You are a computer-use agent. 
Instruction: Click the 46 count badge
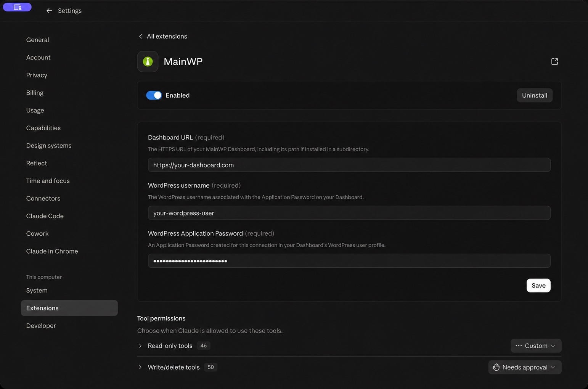point(204,346)
